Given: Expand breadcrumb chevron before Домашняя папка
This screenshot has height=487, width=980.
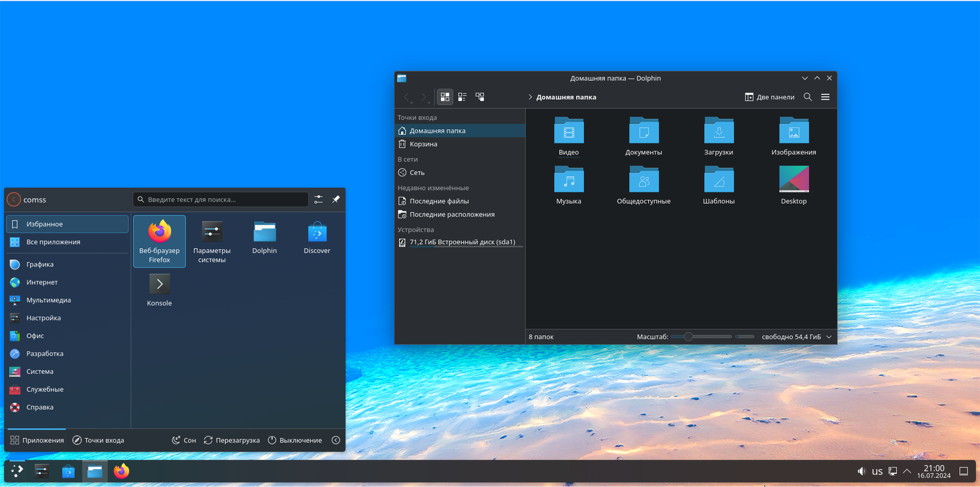Looking at the screenshot, I should (x=530, y=97).
